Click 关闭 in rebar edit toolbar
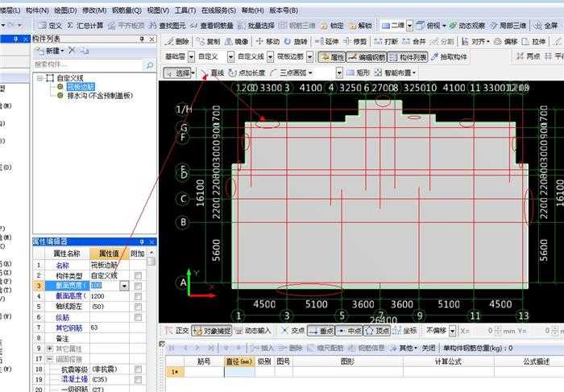 pos(428,348)
